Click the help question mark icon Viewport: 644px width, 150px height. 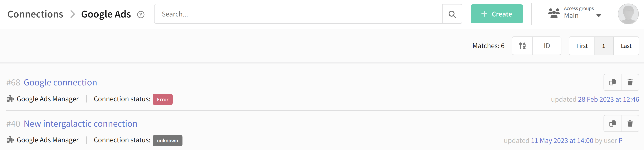[x=141, y=15]
